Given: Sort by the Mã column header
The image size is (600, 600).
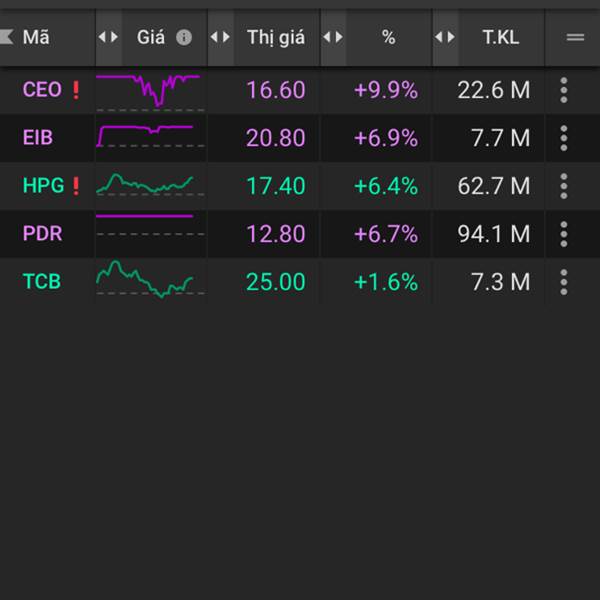Looking at the screenshot, I should point(37,37).
